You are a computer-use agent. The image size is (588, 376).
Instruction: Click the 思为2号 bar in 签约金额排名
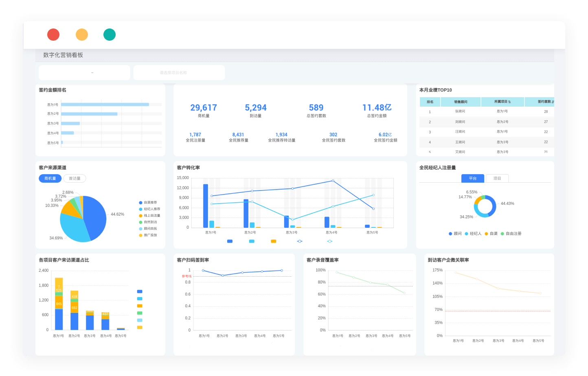pyautogui.click(x=89, y=114)
